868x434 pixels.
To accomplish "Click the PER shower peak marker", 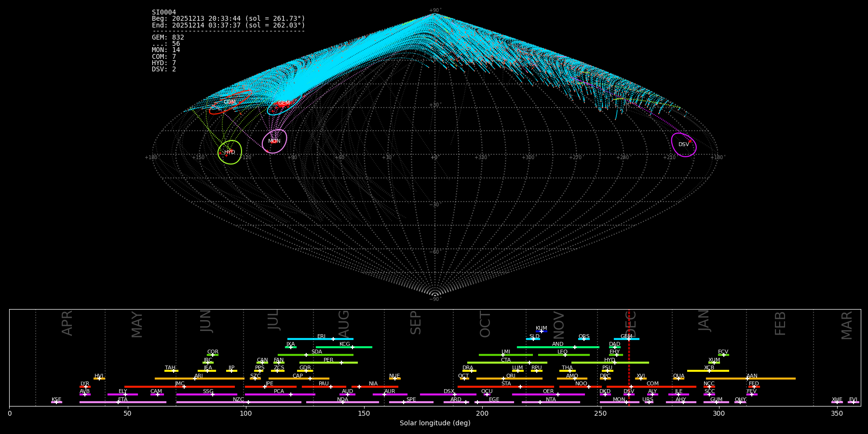I will click(x=341, y=363).
